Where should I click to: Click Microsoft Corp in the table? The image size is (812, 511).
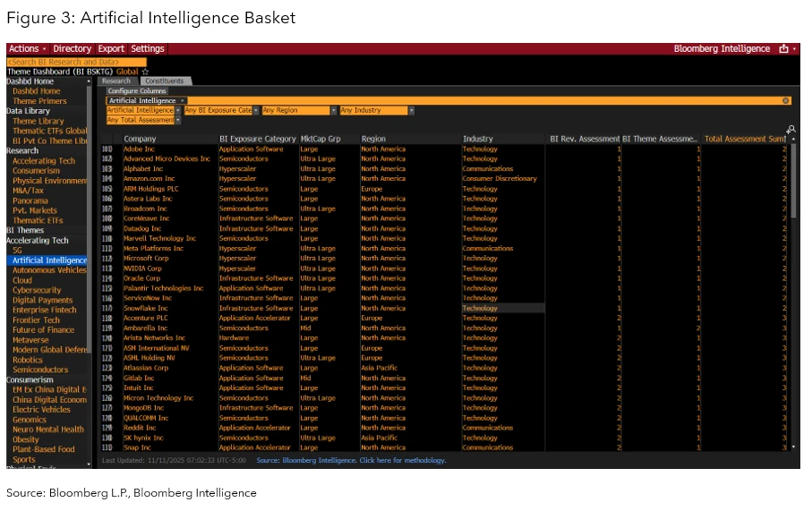[x=146, y=259]
